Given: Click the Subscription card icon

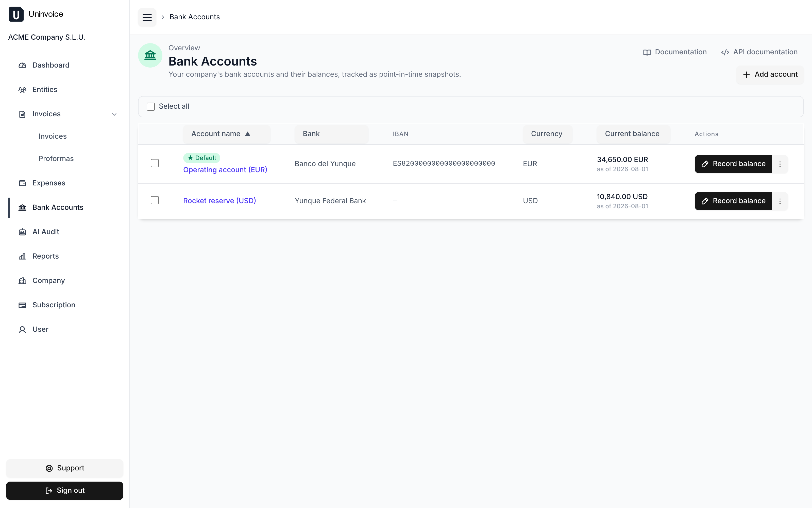Looking at the screenshot, I should coord(23,305).
